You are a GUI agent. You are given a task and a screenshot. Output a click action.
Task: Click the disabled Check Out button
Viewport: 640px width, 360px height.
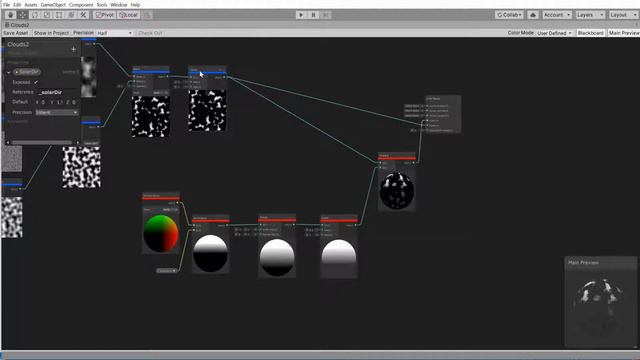click(x=150, y=33)
